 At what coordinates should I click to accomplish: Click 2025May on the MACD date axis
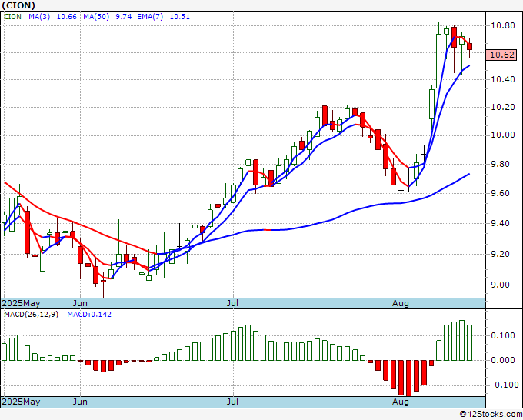[x=21, y=402]
